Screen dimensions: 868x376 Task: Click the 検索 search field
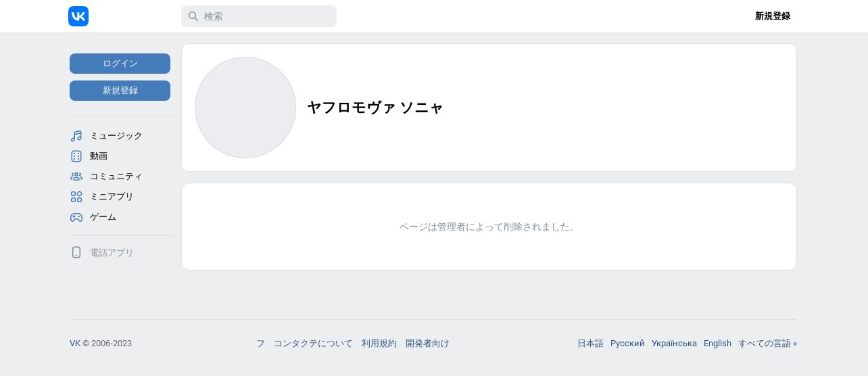click(259, 16)
